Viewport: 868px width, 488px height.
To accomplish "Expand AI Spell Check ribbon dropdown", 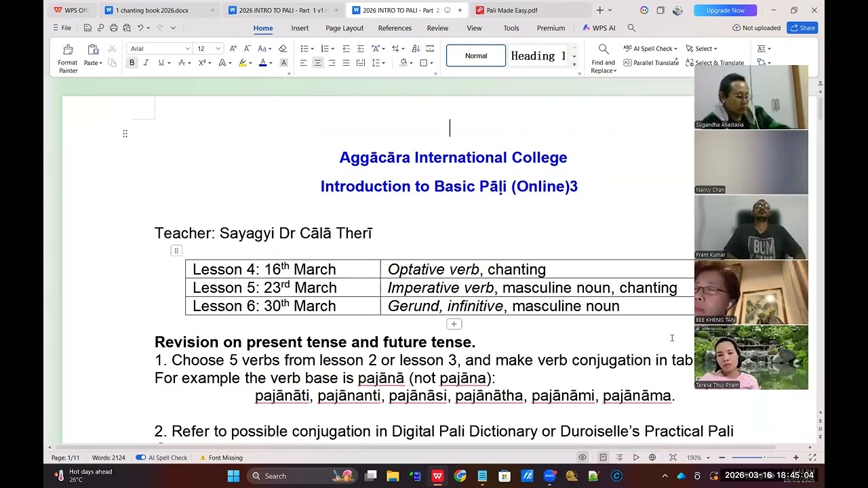I will point(675,49).
